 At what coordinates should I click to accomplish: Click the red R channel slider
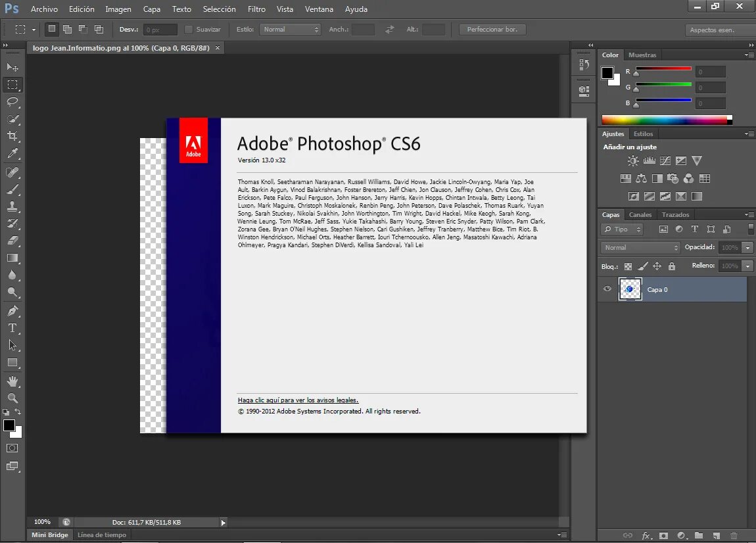tap(663, 68)
